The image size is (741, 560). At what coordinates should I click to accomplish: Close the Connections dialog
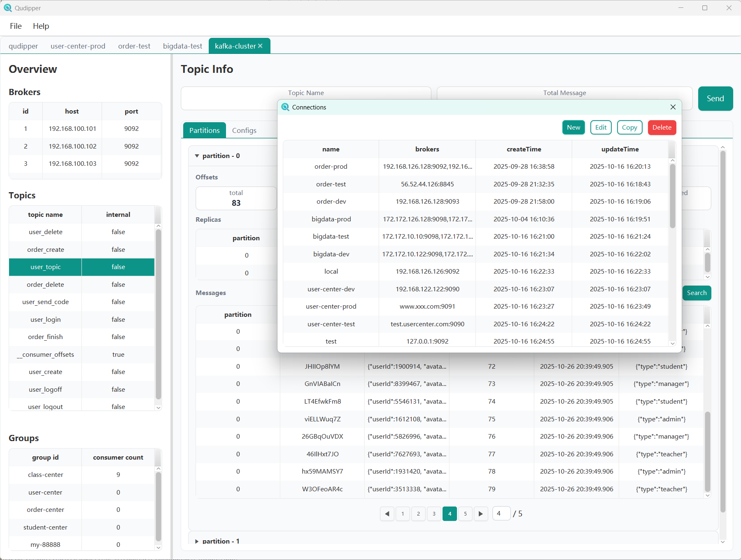coord(673,107)
